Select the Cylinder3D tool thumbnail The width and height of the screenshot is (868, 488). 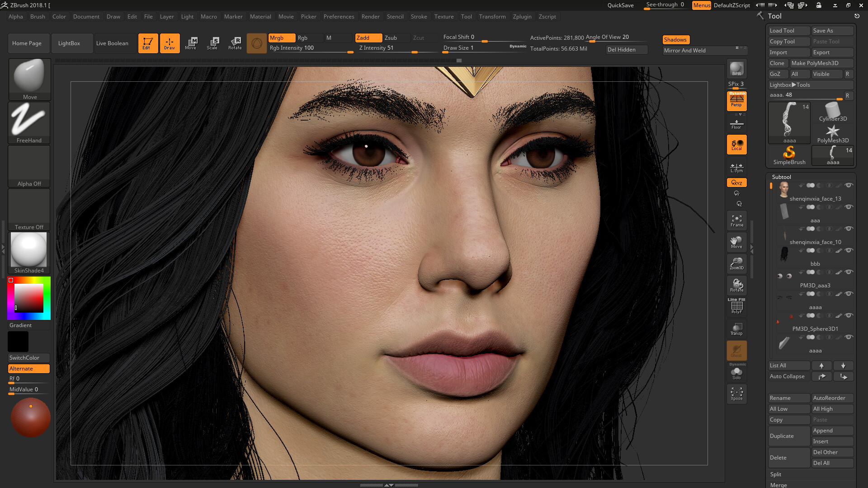click(833, 112)
